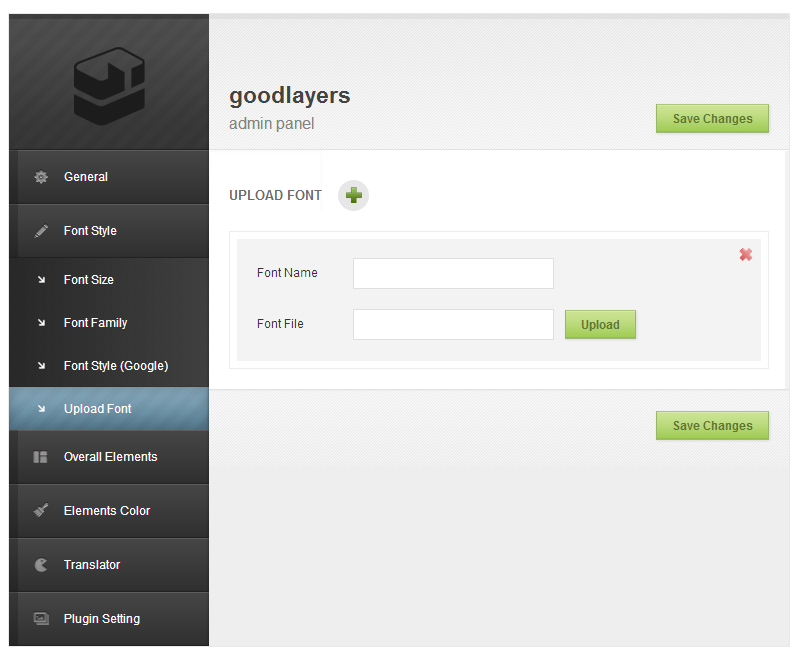Click the 'admin panel' subtitle text
This screenshot has width=807, height=660.
click(271, 124)
